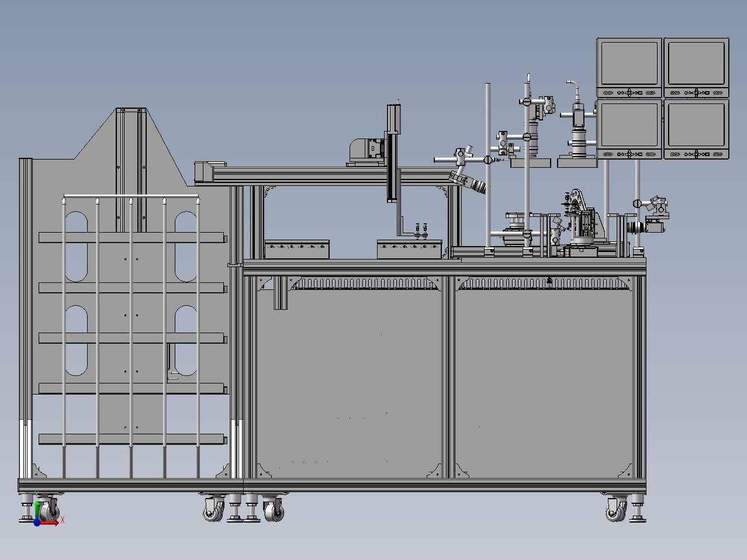Select the left parts tray on the worktable
This screenshot has width=747, height=560.
pos(297,249)
